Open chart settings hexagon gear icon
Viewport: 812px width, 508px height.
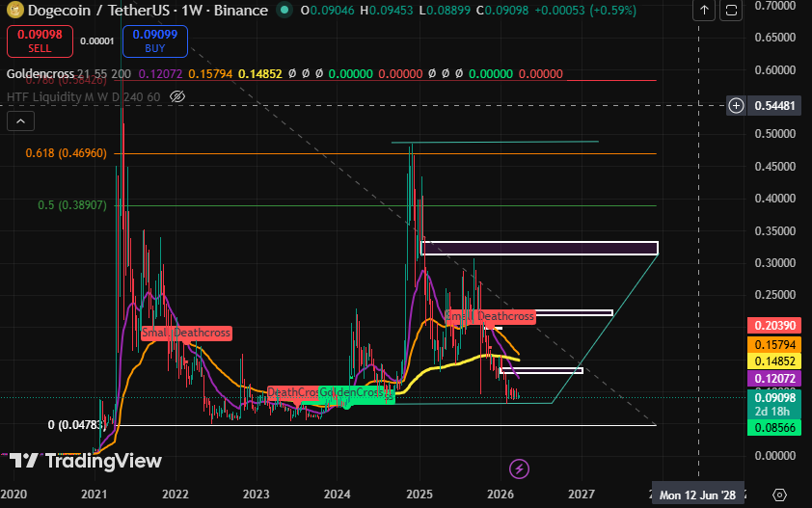click(779, 495)
